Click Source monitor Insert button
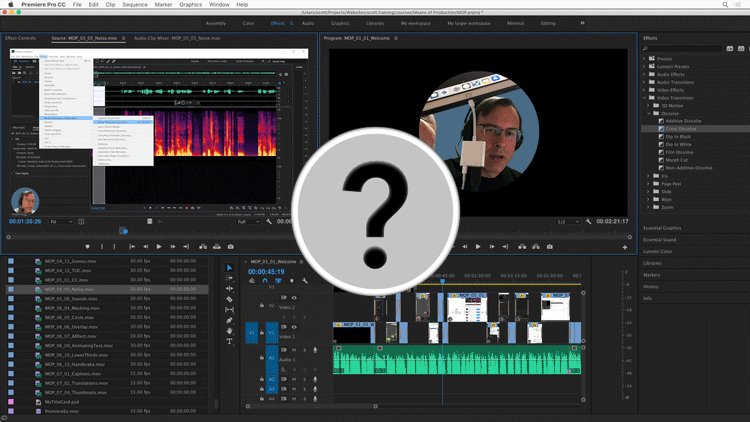 tap(203, 246)
